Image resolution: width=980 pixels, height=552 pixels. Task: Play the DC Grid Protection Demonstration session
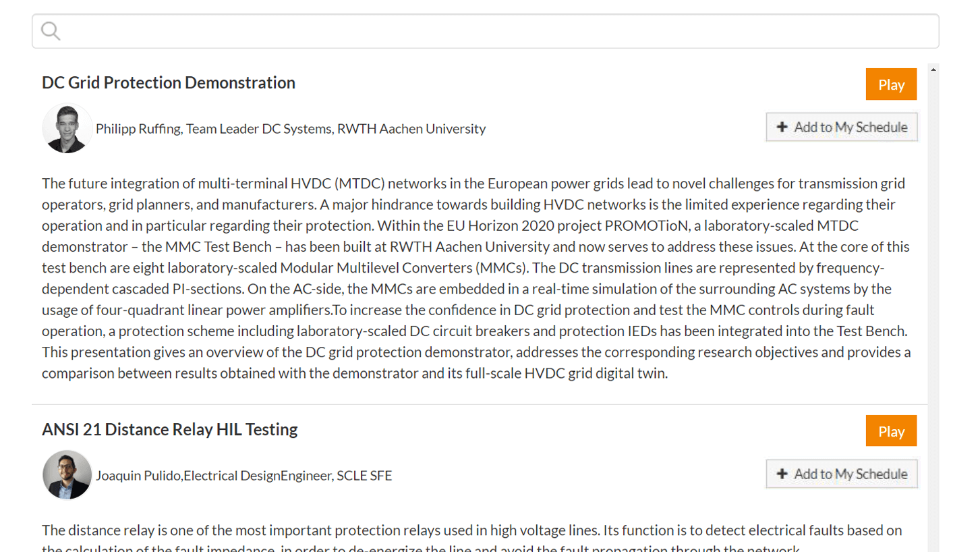891,84
